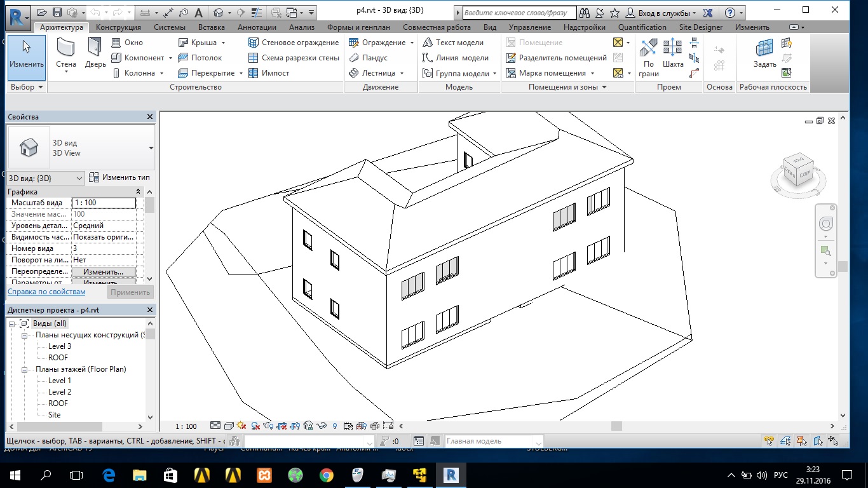Screen dimensions: 868x488
Task: Select the Ramp (Пандус) tool
Action: [368, 58]
